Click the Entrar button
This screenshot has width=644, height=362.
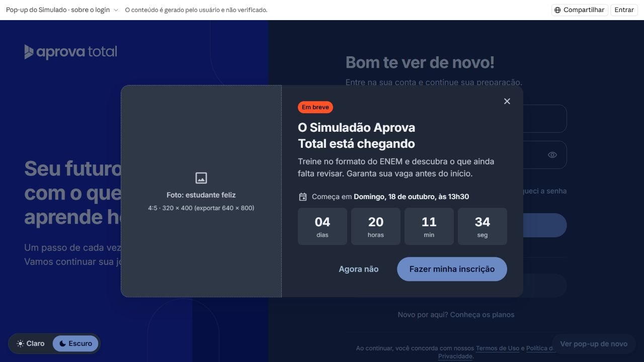(x=624, y=10)
